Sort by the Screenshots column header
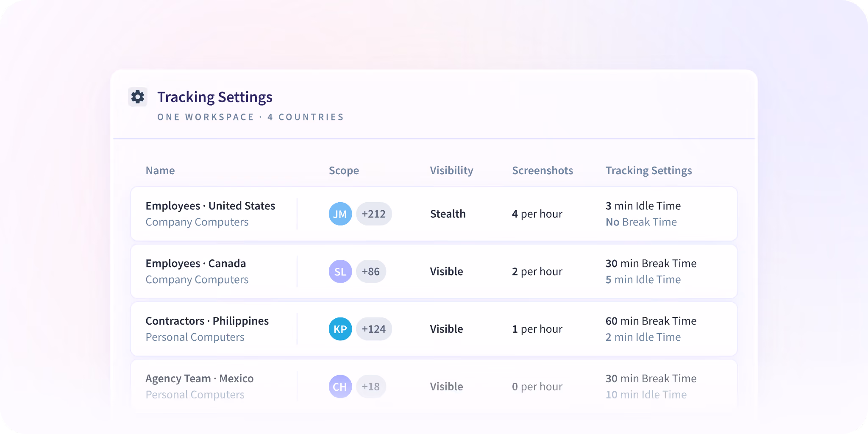This screenshot has height=434, width=868. (x=542, y=170)
